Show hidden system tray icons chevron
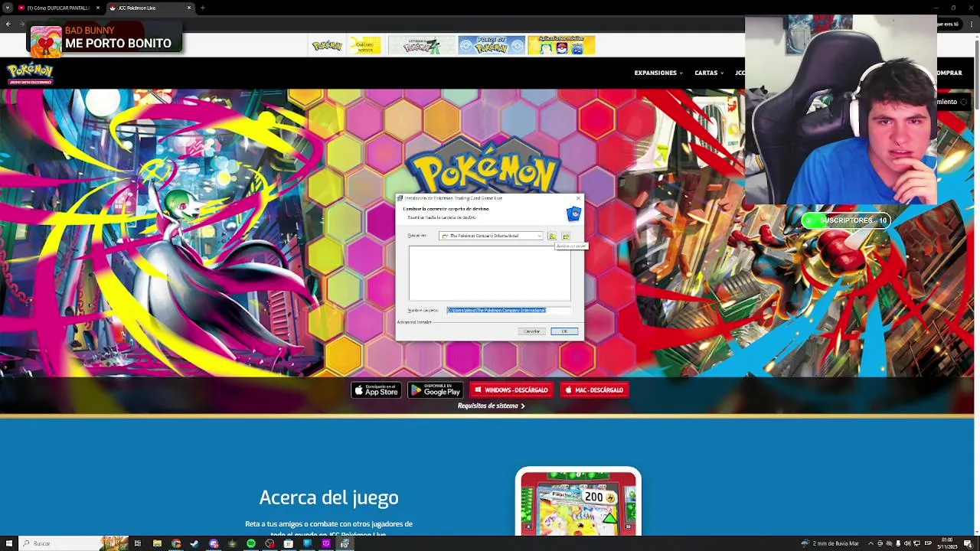 click(871, 543)
